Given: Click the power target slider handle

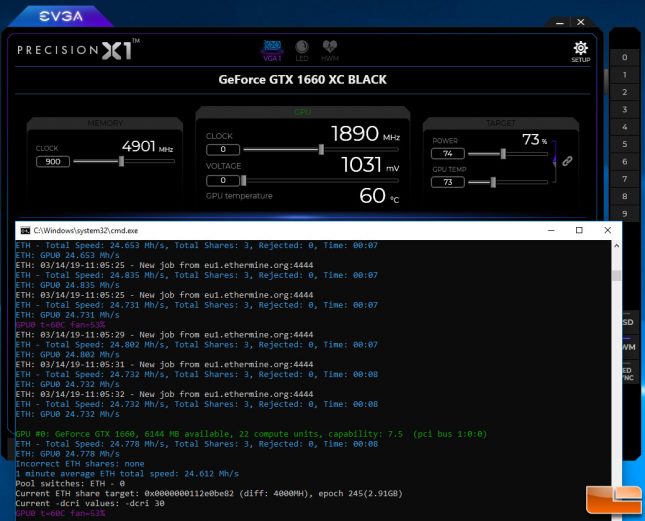Looking at the screenshot, I should pyautogui.click(x=503, y=153).
